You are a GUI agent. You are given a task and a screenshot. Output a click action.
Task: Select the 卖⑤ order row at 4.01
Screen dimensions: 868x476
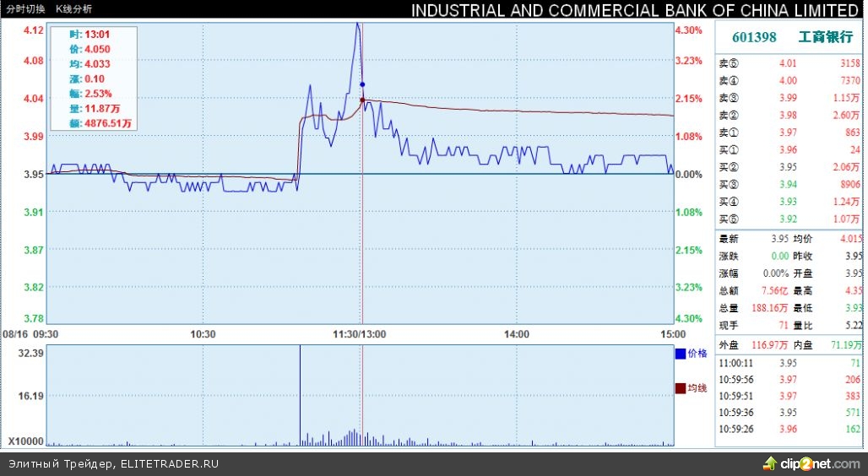click(x=789, y=62)
